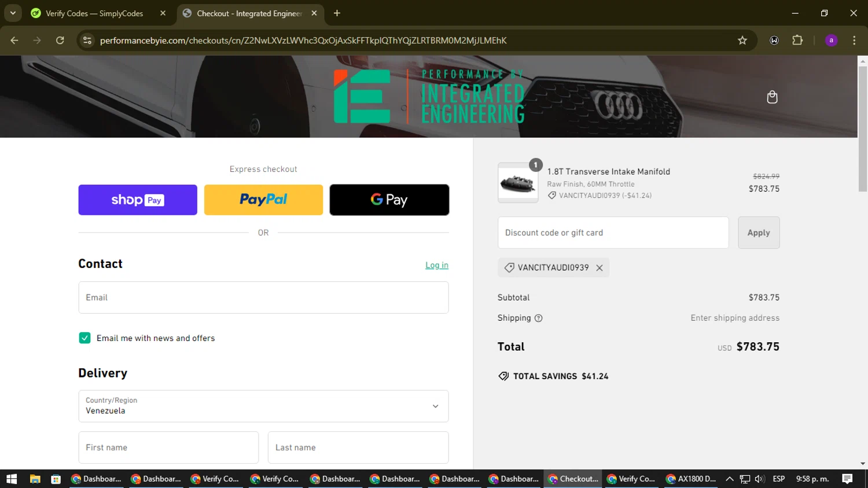Show hidden system tray icons
This screenshot has height=488, width=868.
pyautogui.click(x=730, y=479)
